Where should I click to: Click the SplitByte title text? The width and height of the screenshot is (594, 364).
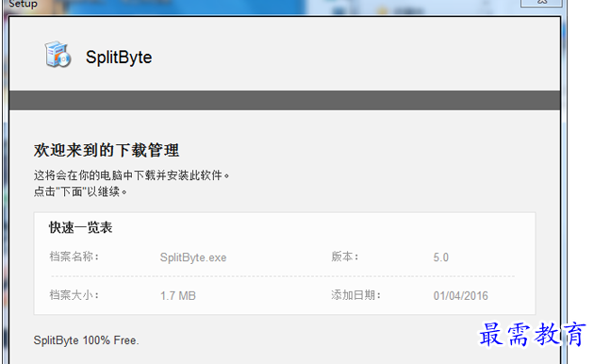(x=119, y=58)
